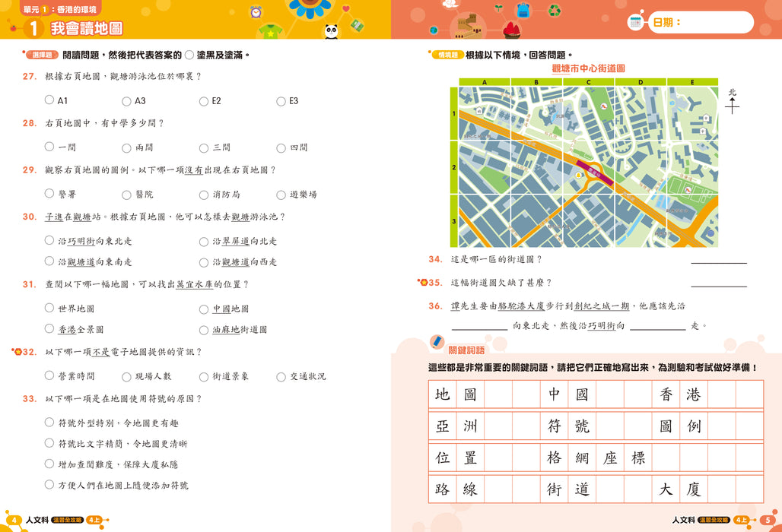
Task: Select 營業時間 in question 32
Action: pos(49,375)
